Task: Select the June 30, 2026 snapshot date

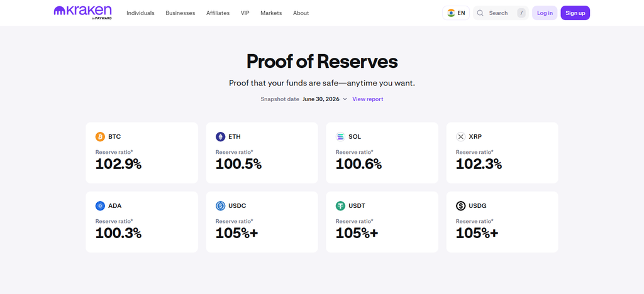Action: (321, 99)
